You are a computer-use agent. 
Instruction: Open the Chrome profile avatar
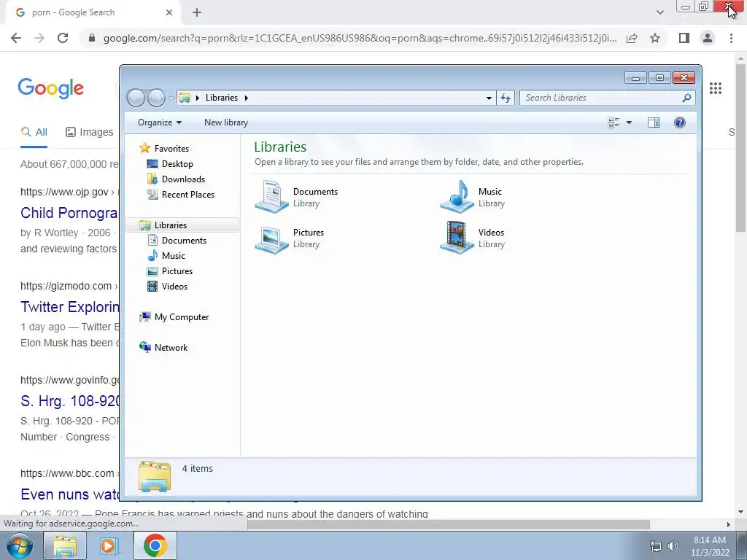[x=708, y=38]
